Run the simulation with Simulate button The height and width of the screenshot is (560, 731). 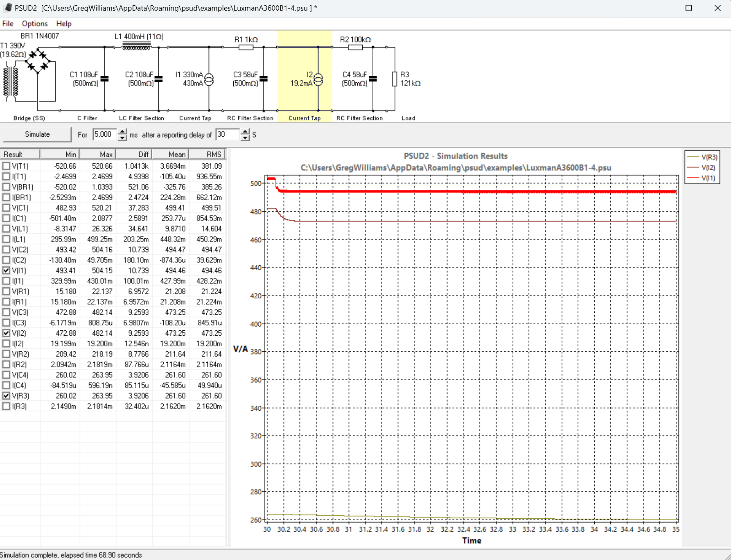pyautogui.click(x=37, y=134)
